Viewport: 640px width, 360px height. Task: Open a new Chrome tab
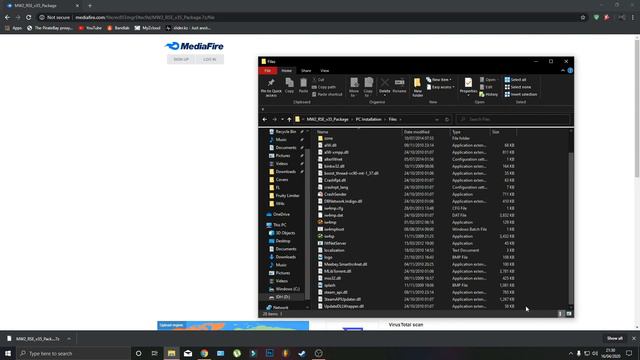pyautogui.click(x=90, y=6)
